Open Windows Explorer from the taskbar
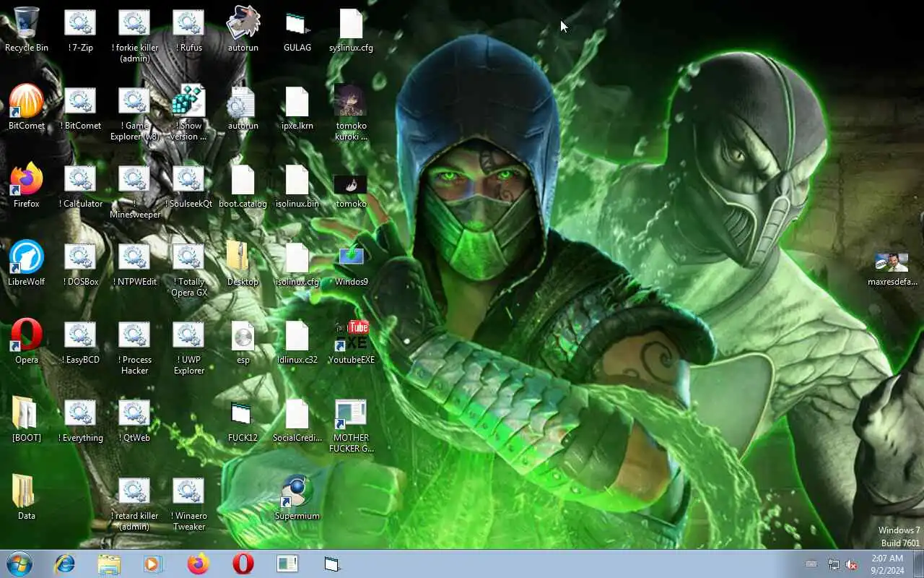Image resolution: width=924 pixels, height=578 pixels. pos(109,564)
